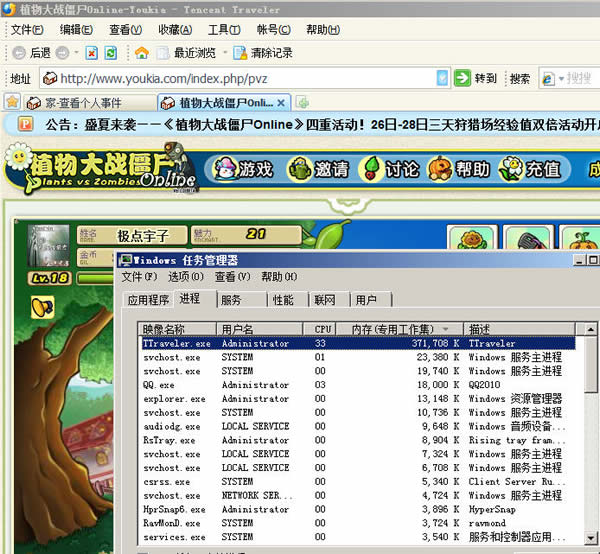Open browser 文件(F) menu

(27, 29)
